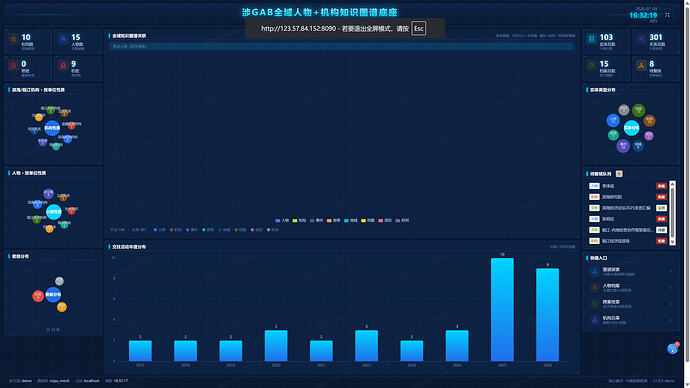The height and width of the screenshot is (388, 690).
Task: Click the blue 机构性质 center bubble
Action: coord(52,128)
